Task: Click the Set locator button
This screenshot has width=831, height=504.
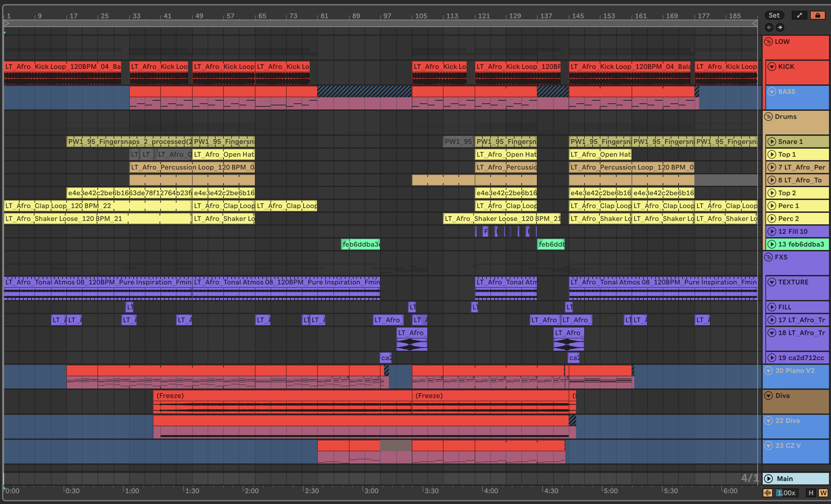Action: [x=774, y=15]
